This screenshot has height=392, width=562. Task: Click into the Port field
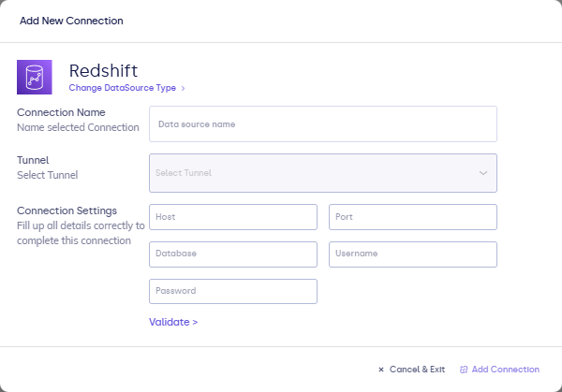(413, 217)
